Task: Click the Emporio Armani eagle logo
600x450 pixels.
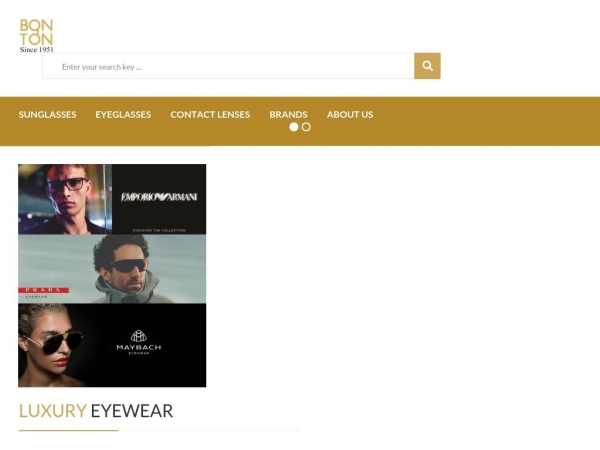Action: [159, 197]
